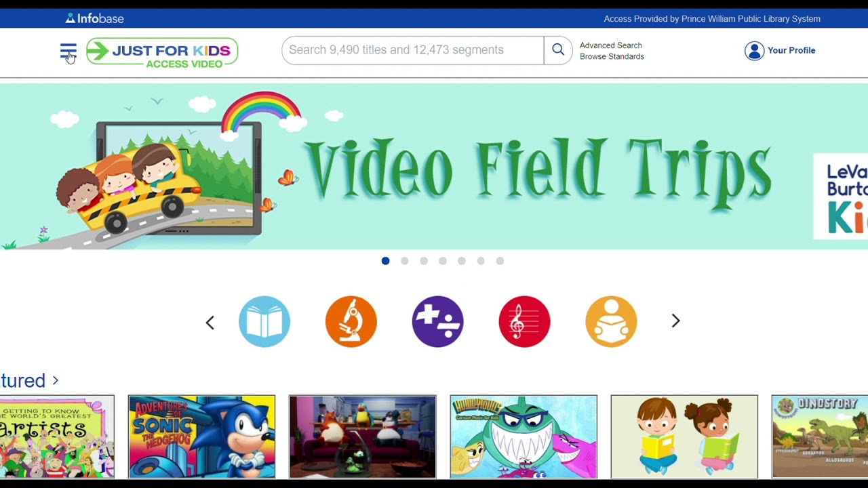Go to Just For Kids Access Video home
The image size is (868, 488).
(x=162, y=52)
